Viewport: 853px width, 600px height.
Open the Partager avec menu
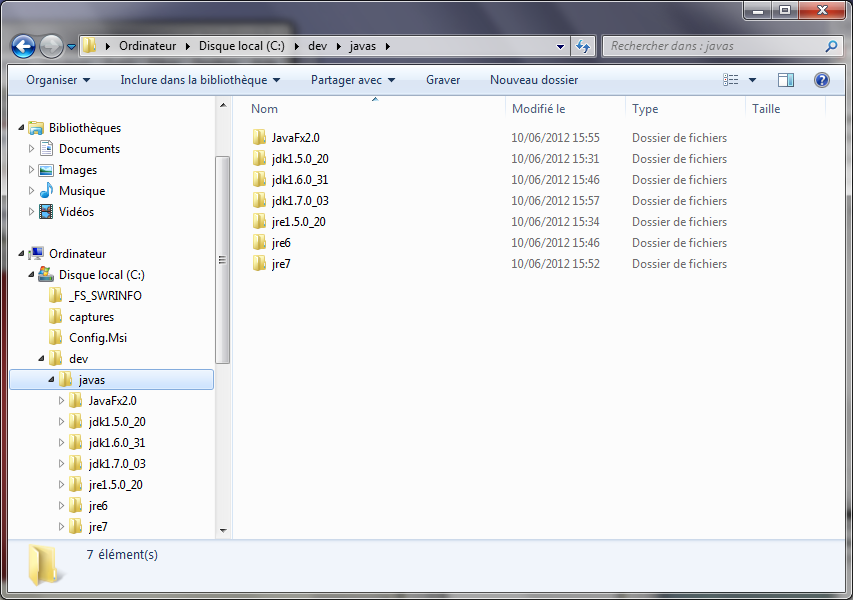coord(353,80)
